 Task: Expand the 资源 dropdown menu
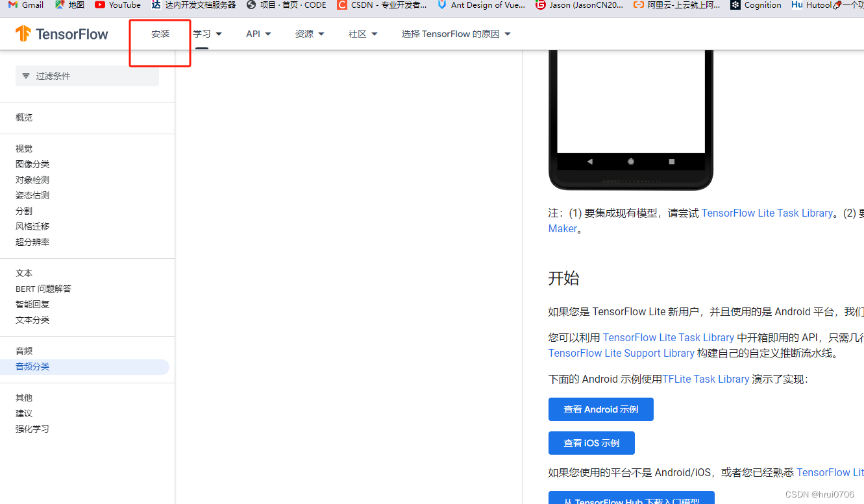[x=310, y=34]
